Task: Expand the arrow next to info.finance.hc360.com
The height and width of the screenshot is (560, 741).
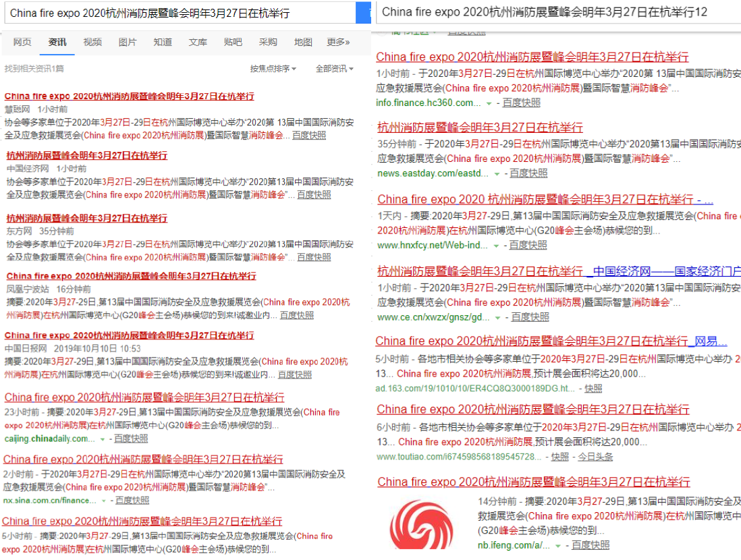Action: (x=488, y=103)
